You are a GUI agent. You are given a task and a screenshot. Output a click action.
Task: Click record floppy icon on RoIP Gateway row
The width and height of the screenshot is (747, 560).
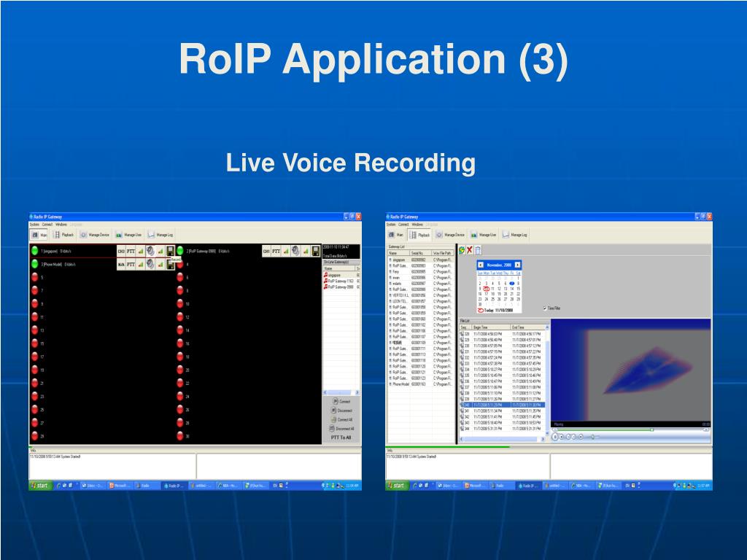pos(315,251)
